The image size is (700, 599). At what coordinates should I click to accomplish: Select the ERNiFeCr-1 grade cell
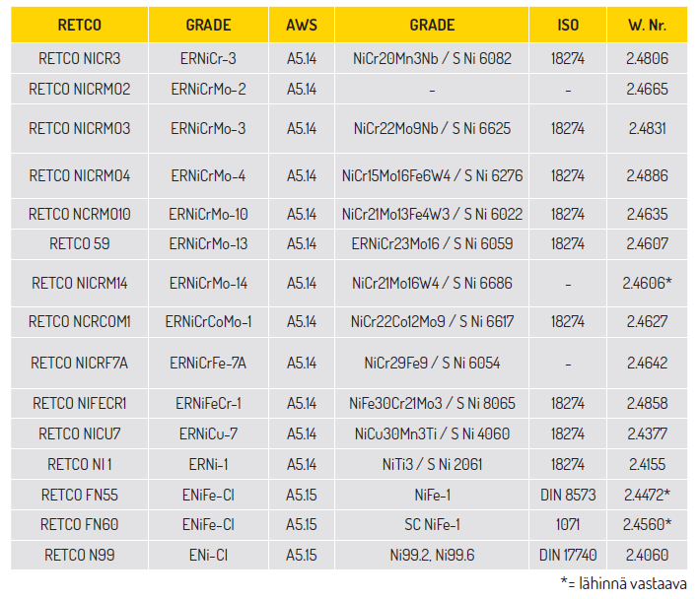[208, 404]
